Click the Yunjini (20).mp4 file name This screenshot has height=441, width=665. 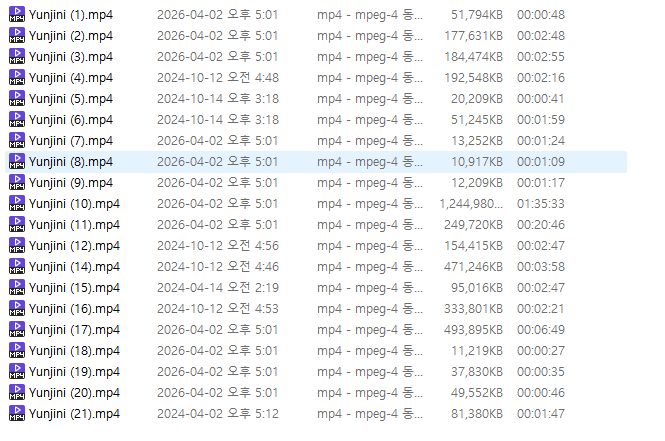(x=74, y=392)
